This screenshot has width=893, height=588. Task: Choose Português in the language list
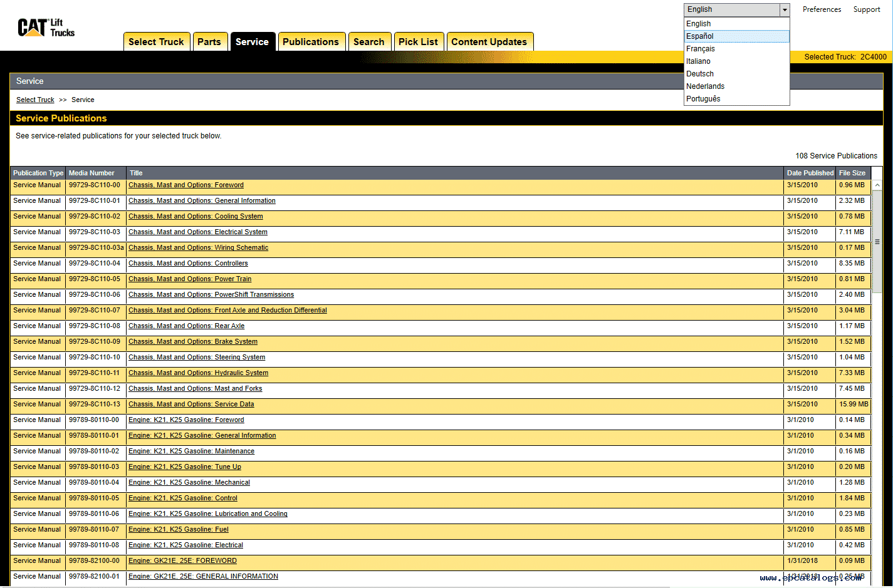pyautogui.click(x=736, y=99)
